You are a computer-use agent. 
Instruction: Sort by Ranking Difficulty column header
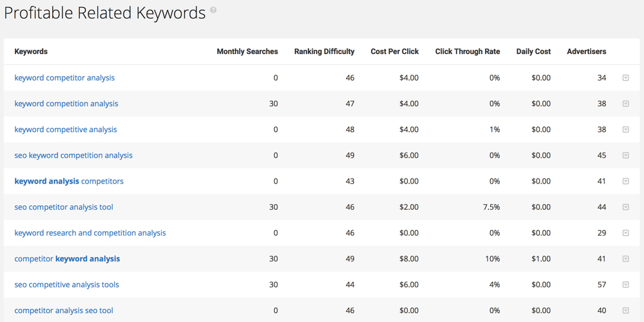coord(324,52)
